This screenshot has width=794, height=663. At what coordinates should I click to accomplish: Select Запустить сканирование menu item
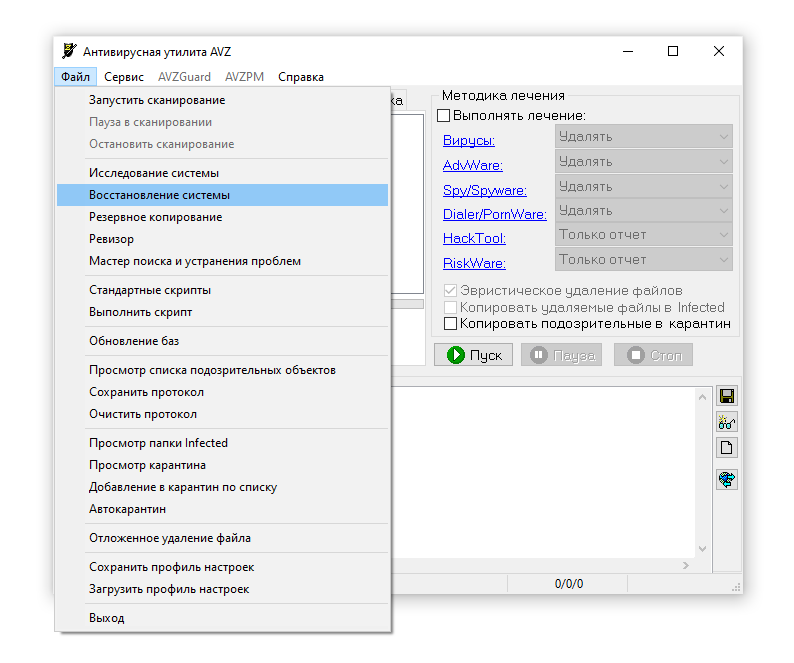pyautogui.click(x=222, y=100)
